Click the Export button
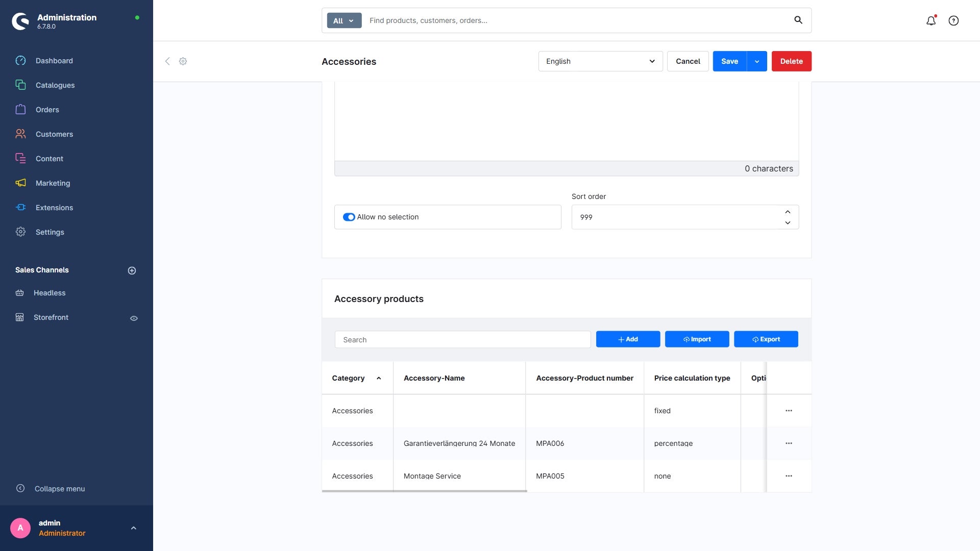The image size is (980, 551). click(766, 339)
